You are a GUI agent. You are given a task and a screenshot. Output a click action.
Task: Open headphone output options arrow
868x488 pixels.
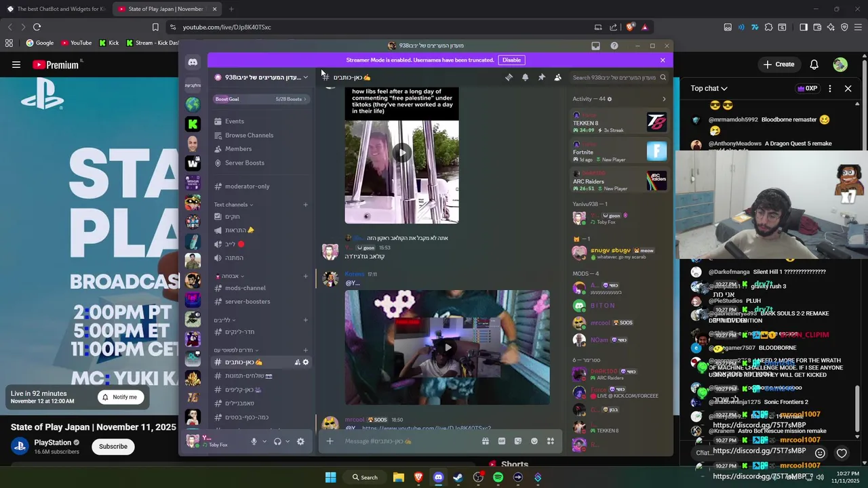click(x=287, y=441)
